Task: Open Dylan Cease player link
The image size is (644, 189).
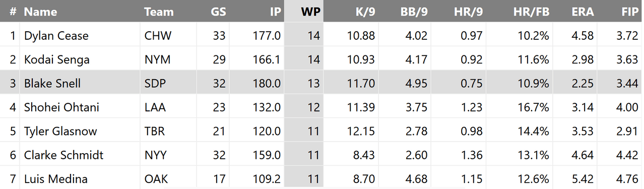Action: pos(56,36)
